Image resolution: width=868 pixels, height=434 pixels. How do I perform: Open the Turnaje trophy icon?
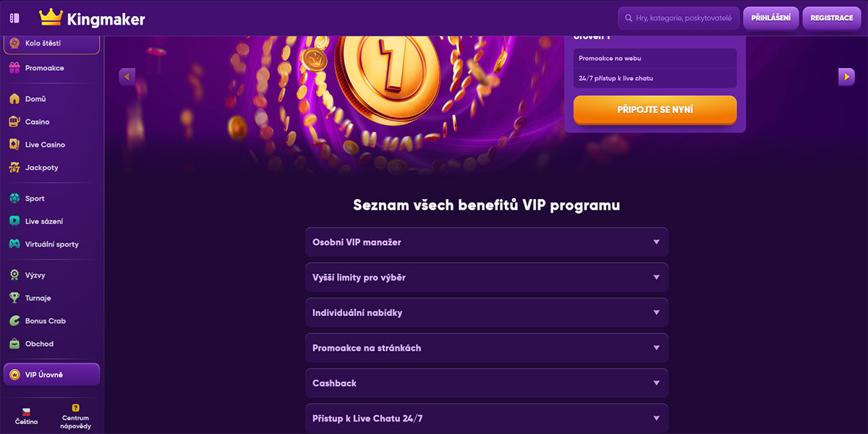pyautogui.click(x=14, y=298)
